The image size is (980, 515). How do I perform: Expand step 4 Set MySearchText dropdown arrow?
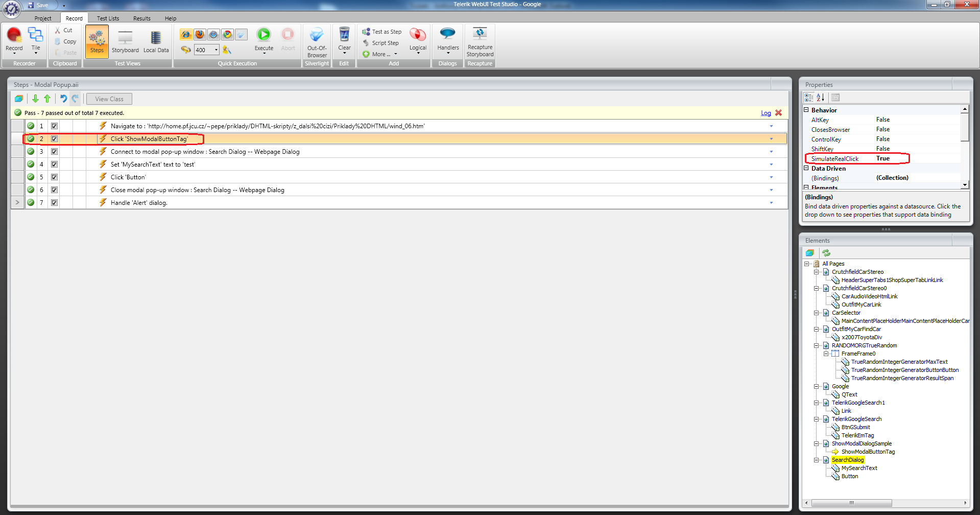771,165
